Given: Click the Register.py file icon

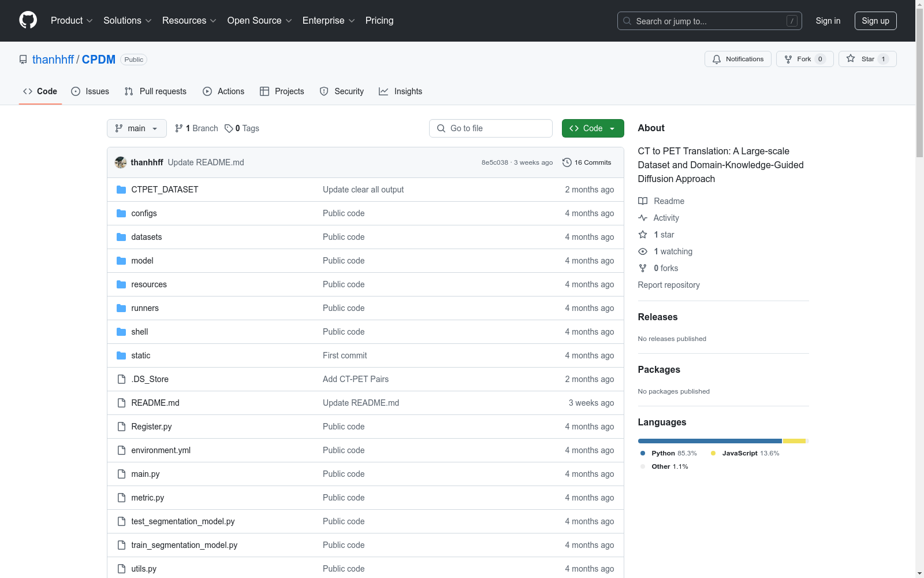Looking at the screenshot, I should (121, 427).
